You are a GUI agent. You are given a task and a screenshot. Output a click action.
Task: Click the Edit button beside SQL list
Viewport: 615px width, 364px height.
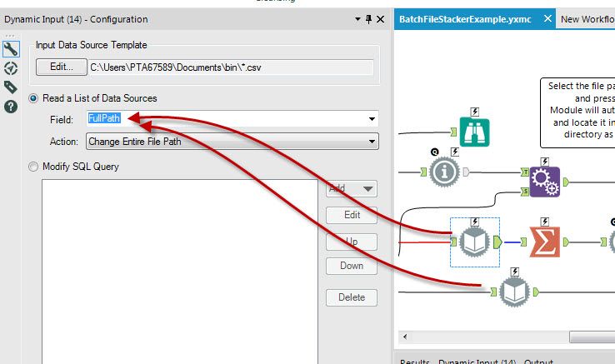352,215
